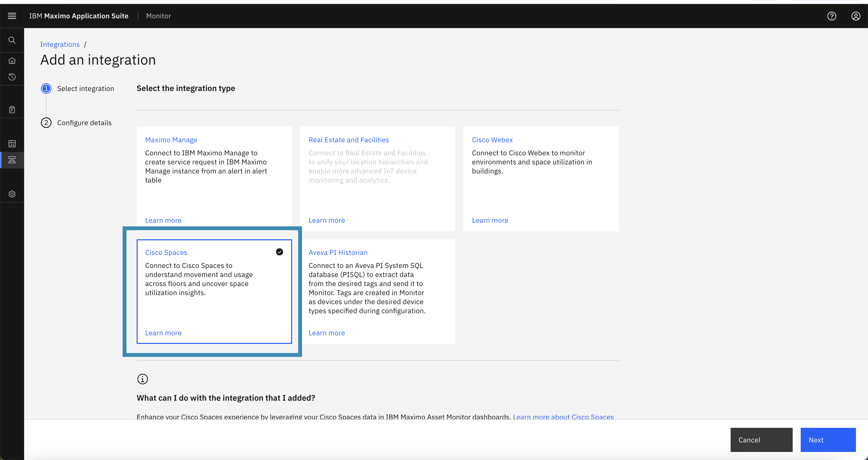
Task: Go to step 1 Select integration
Action: (x=78, y=89)
